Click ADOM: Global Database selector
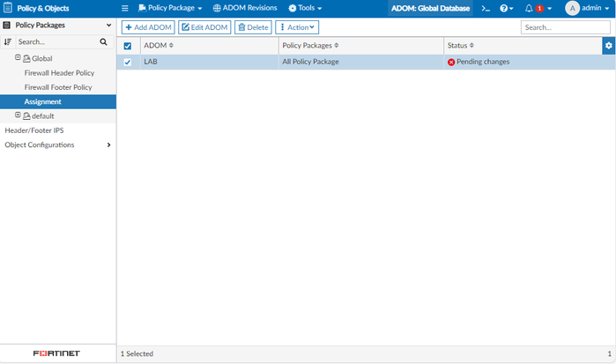This screenshot has height=364, width=616. pyautogui.click(x=430, y=8)
